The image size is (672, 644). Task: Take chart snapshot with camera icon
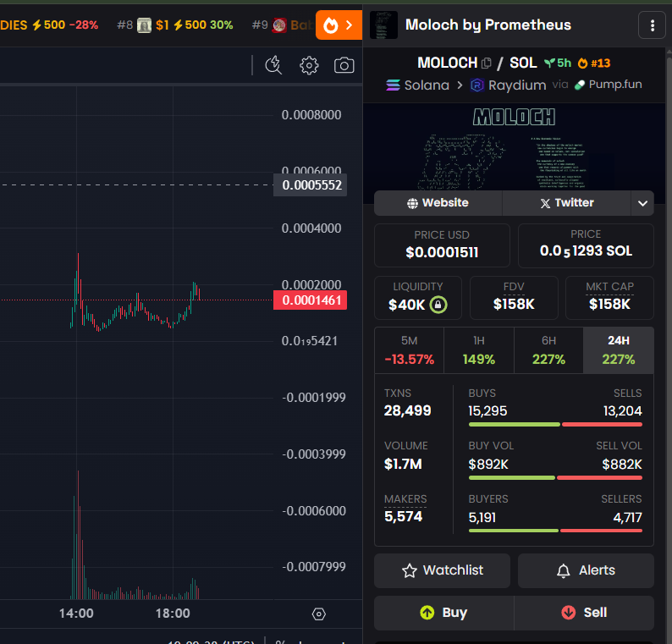click(x=344, y=65)
